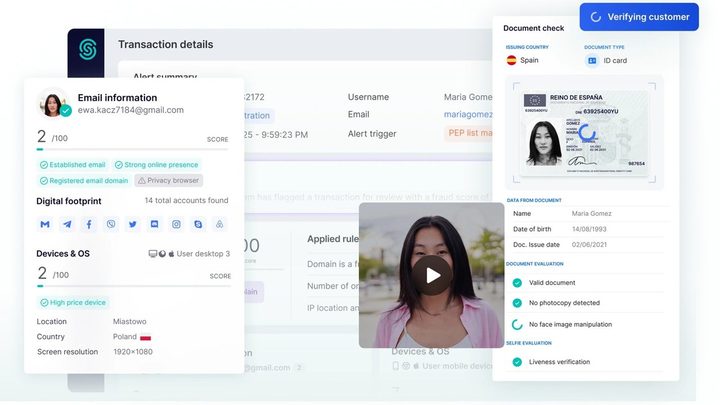Screen dimensions: 720x405
Task: Click the Devices & OS score progress bar
Action: point(134,286)
